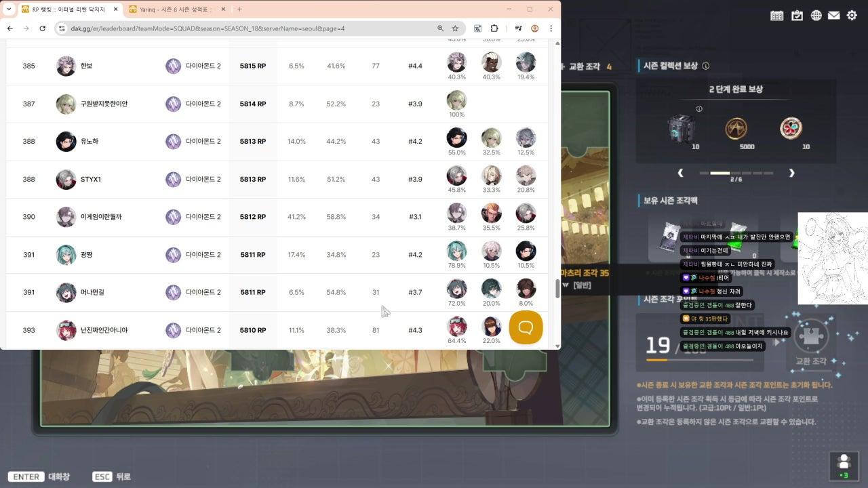The height and width of the screenshot is (488, 868).
Task: Open the orange chat support bubble
Action: tap(526, 327)
